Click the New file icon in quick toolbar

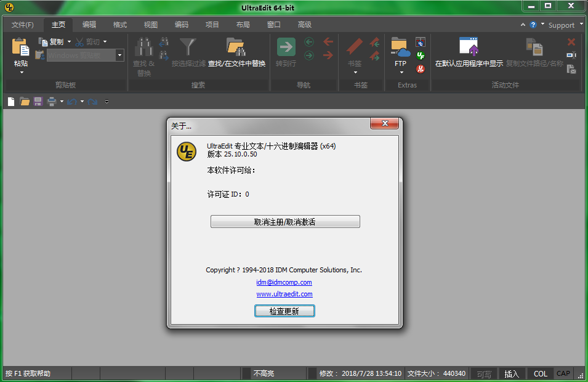pyautogui.click(x=11, y=101)
